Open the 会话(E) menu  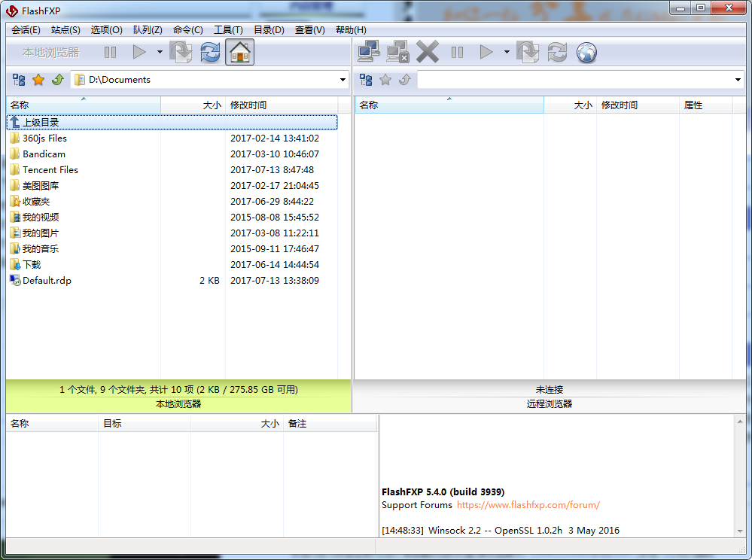click(26, 29)
